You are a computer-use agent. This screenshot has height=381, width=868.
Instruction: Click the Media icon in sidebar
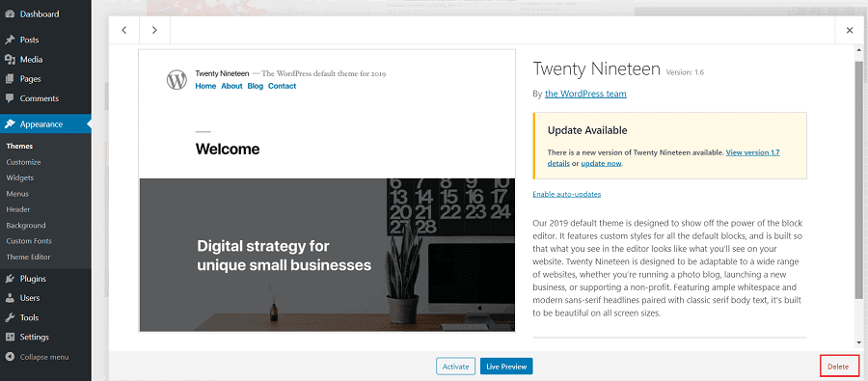click(x=10, y=59)
